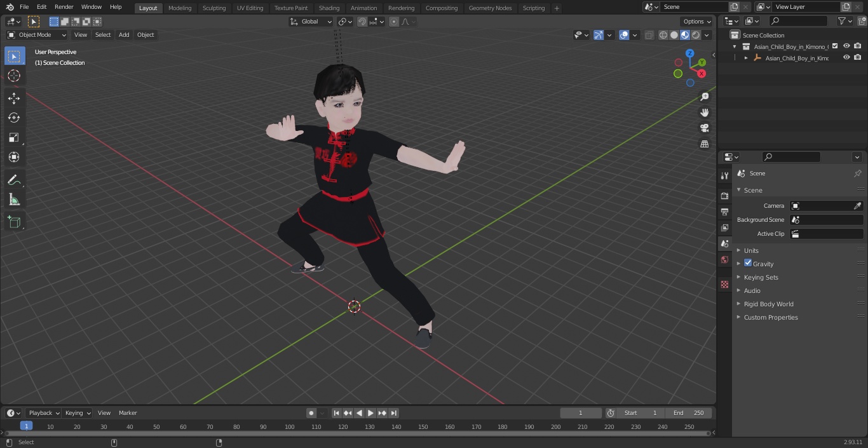Screen dimensions: 868x448
Task: Uncheck Asian_Child_Boy_in_Kimono collection exclude checkbox
Action: click(x=835, y=46)
